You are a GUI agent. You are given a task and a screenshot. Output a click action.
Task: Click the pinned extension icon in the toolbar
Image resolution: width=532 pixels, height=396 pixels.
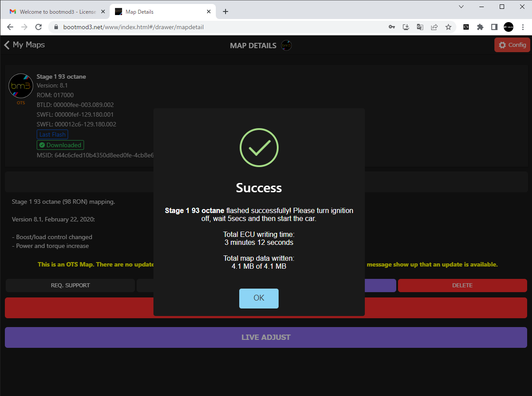pyautogui.click(x=466, y=27)
